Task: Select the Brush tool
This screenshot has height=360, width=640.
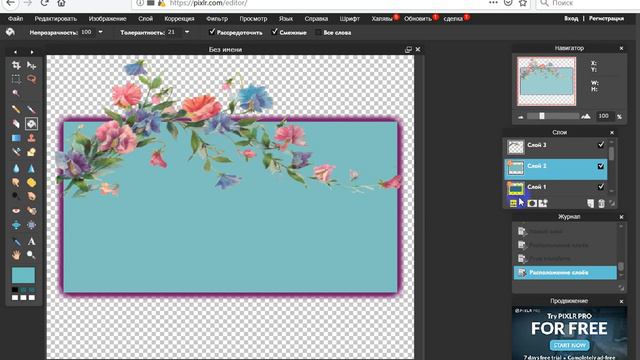Action: pyautogui.click(x=31, y=109)
